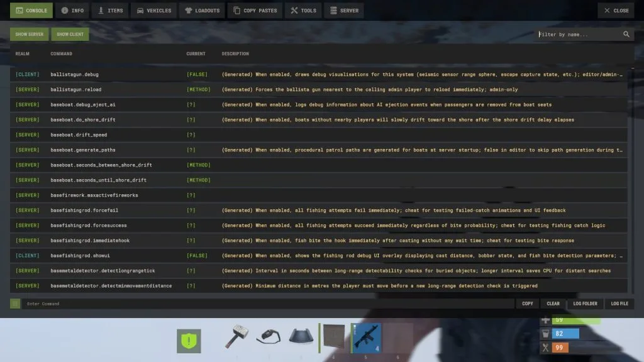The image size is (644, 362).
Task: Select the assault rifle hotbar slot
Action: pyautogui.click(x=365, y=337)
